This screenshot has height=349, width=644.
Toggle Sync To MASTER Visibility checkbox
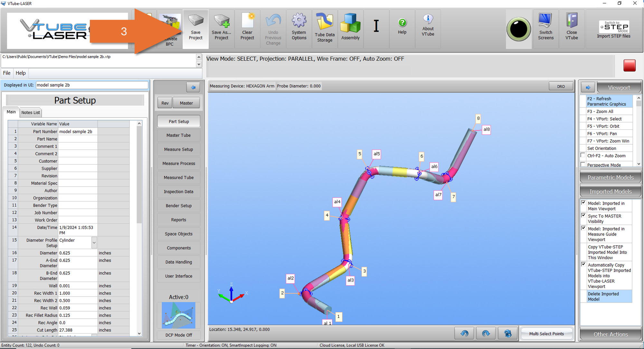point(583,215)
